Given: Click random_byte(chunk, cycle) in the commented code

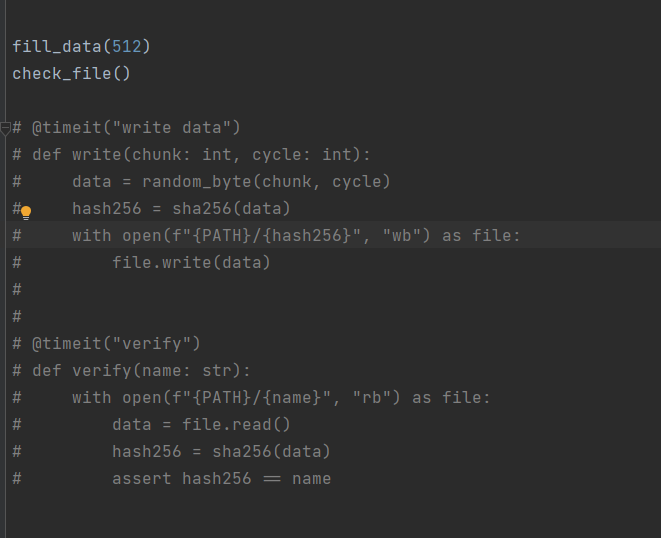Looking at the screenshot, I should 266,182.
